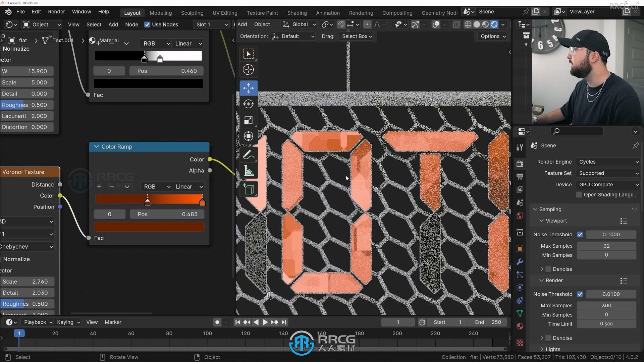This screenshot has width=644, height=362.
Task: Toggle the Use Nodes checkbox
Action: 147,24
